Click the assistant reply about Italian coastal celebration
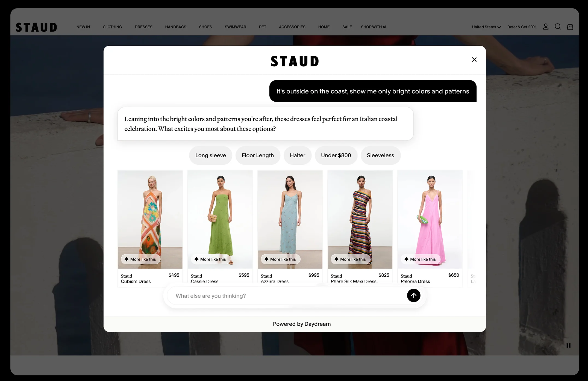 [x=265, y=124]
